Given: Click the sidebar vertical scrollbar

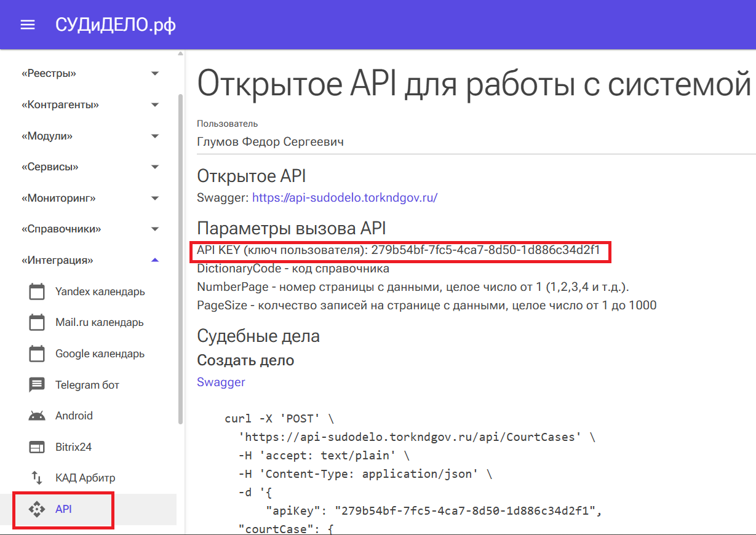Looking at the screenshot, I should (180, 258).
